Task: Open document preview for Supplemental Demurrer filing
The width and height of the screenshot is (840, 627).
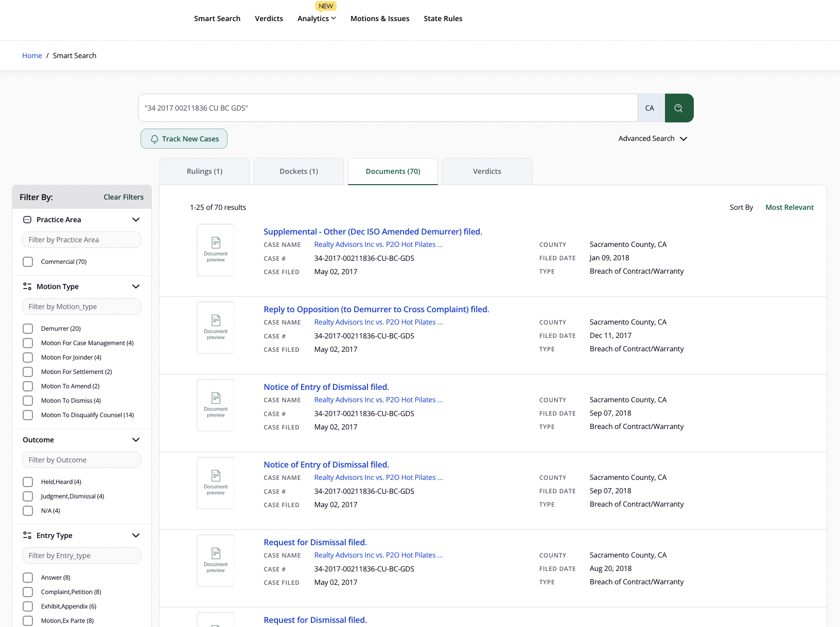Action: (x=216, y=250)
